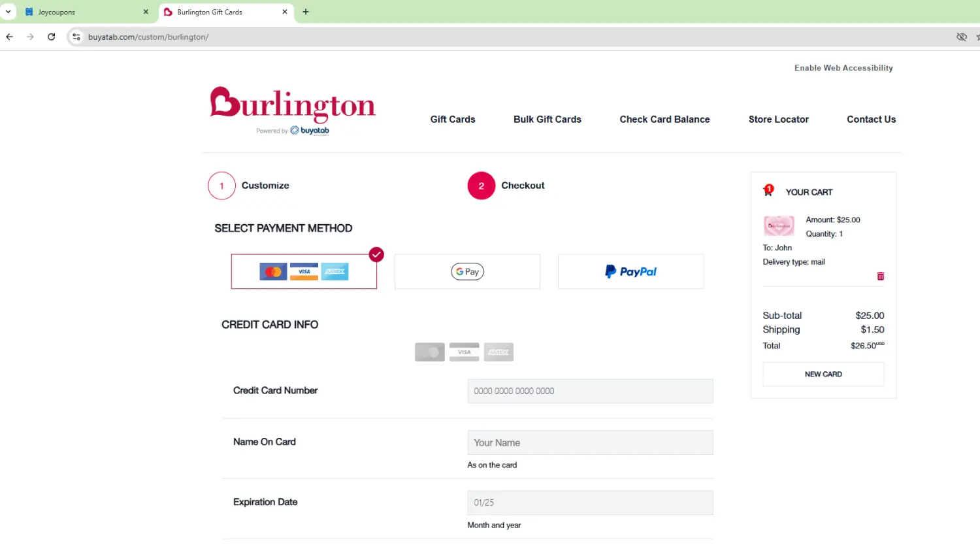Remove item using the red trash icon

(881, 276)
